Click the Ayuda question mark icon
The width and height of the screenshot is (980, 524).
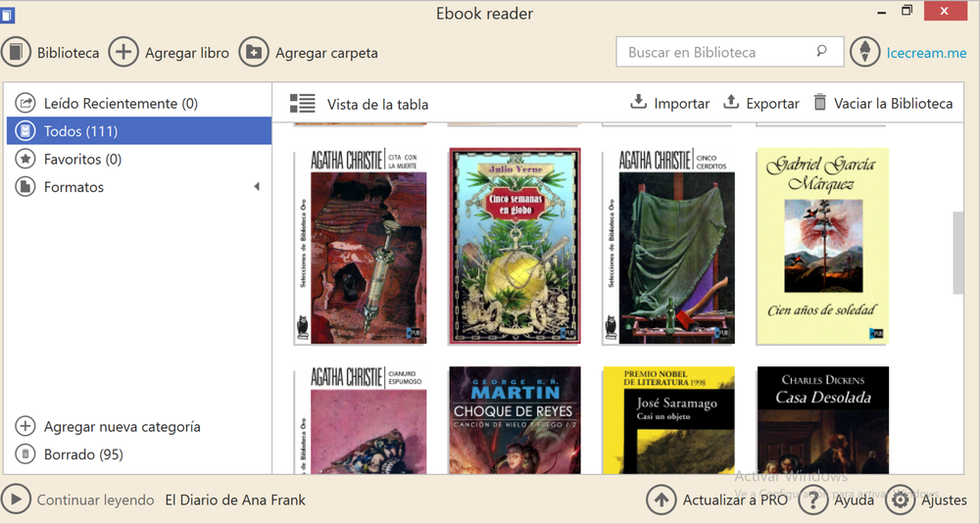click(x=813, y=500)
